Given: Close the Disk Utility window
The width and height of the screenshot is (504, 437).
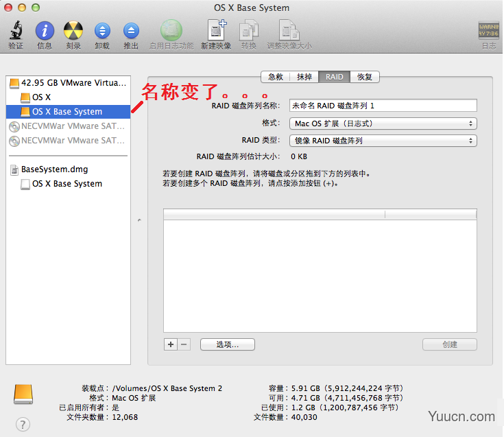Looking at the screenshot, I should click(8, 8).
